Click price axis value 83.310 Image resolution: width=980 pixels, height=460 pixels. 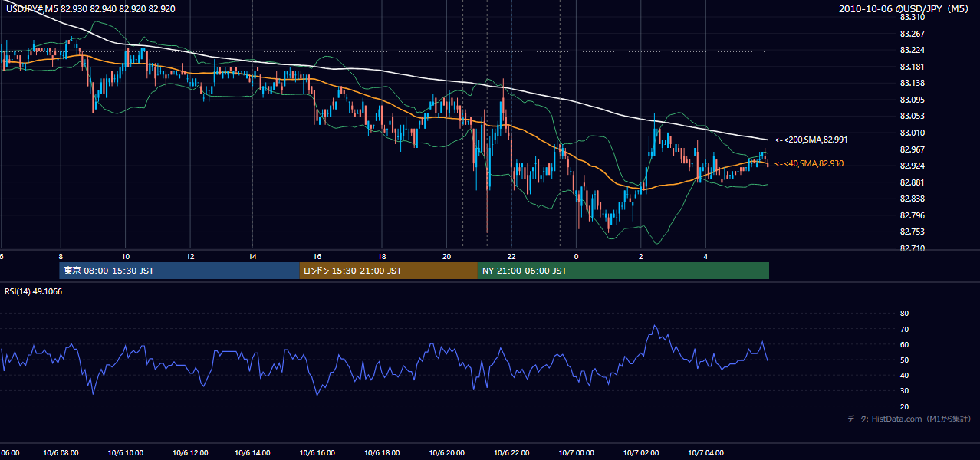tap(911, 17)
